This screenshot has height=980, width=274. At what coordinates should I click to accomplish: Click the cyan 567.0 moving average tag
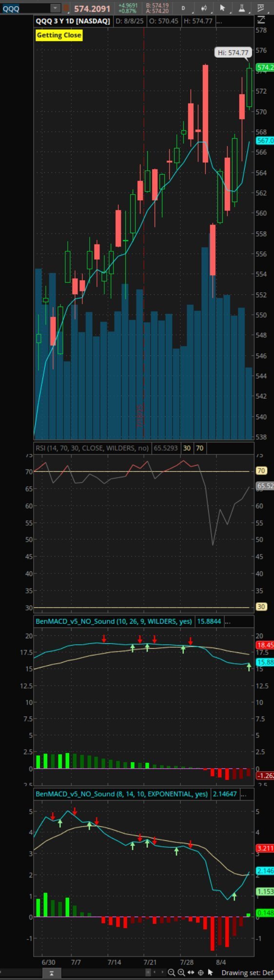(265, 141)
